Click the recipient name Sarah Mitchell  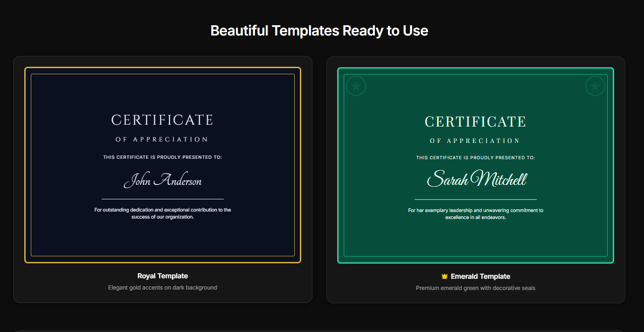point(476,179)
